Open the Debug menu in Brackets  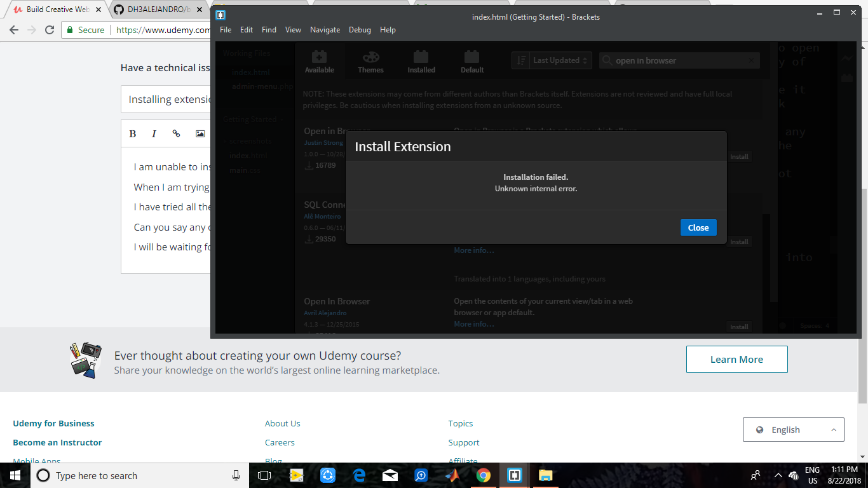point(360,29)
